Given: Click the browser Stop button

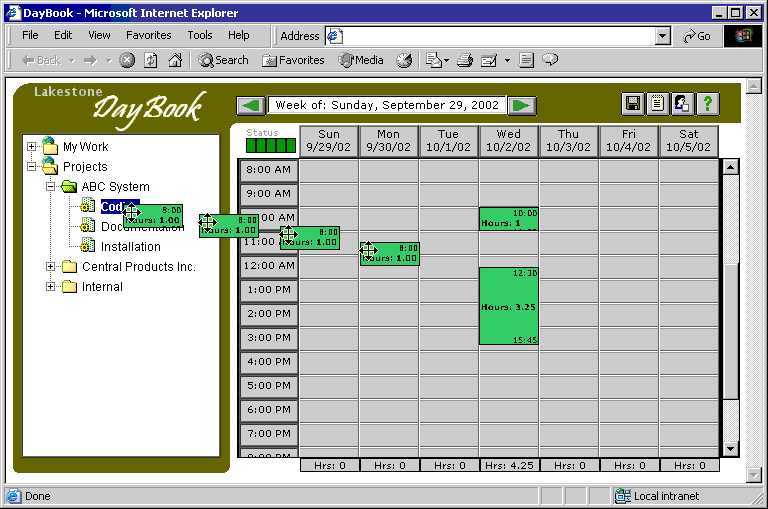Looking at the screenshot, I should 127,60.
